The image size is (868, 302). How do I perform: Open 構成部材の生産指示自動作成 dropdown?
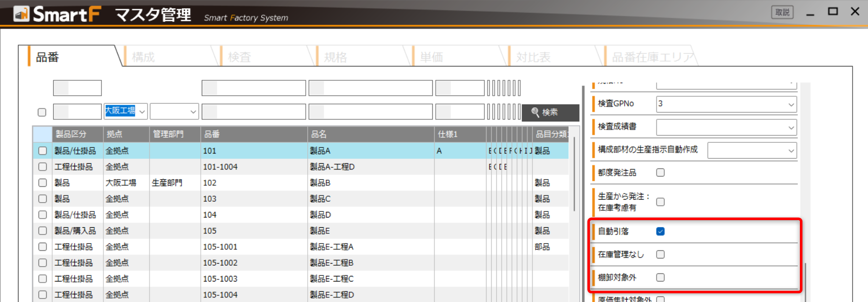(791, 150)
